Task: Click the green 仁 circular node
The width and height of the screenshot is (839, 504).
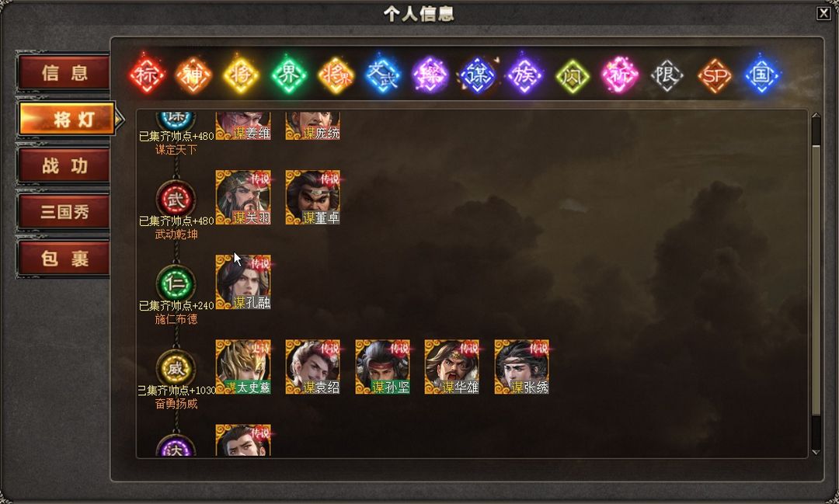Action: (176, 283)
